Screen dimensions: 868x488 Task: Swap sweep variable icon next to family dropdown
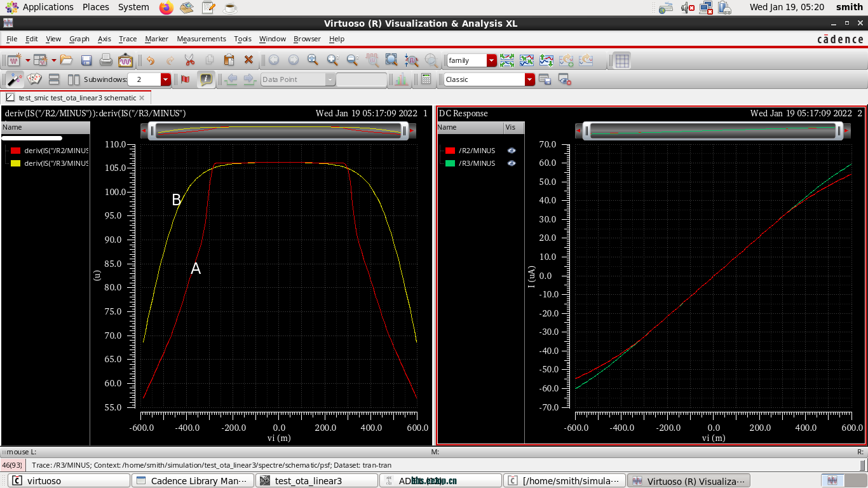pos(507,60)
